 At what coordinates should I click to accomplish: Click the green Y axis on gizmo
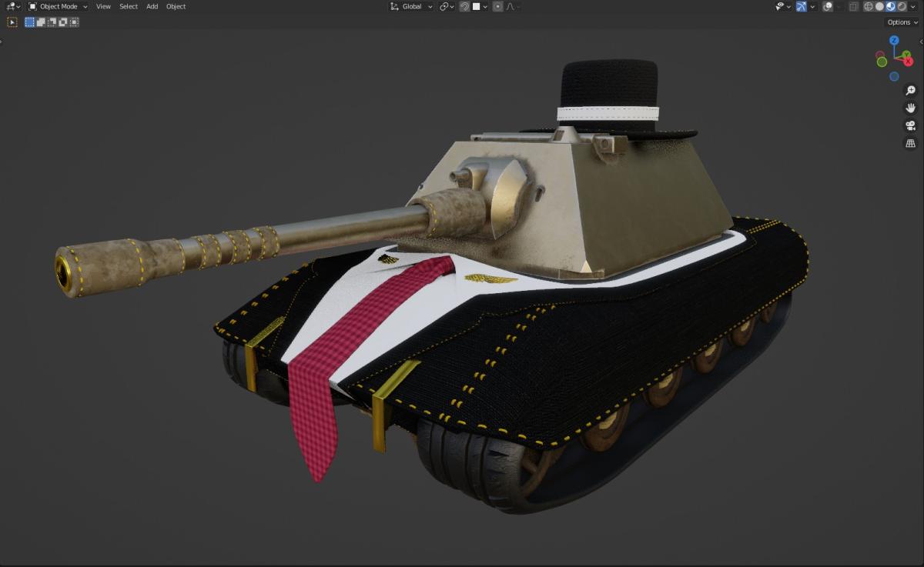pos(907,55)
